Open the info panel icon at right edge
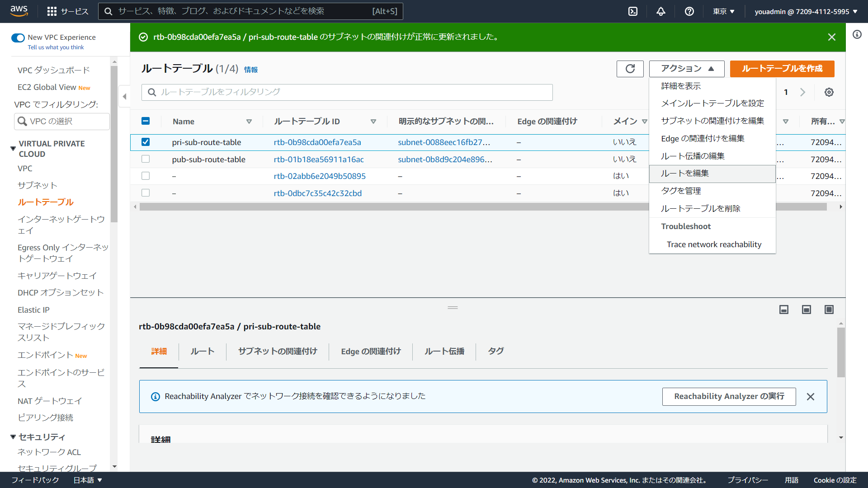Screen dimensions: 868x488 (x=857, y=35)
